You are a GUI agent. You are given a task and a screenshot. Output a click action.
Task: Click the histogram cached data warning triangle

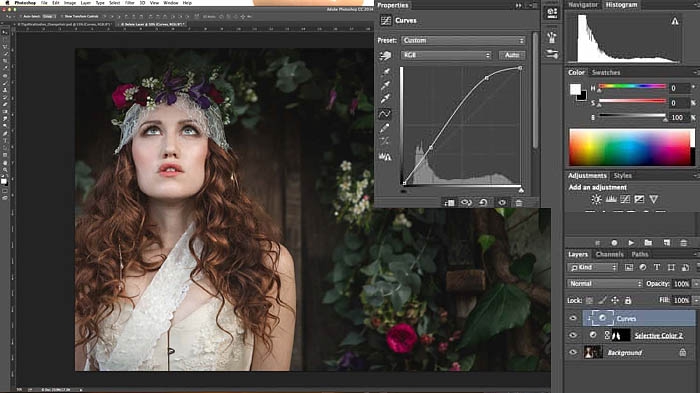[675, 21]
